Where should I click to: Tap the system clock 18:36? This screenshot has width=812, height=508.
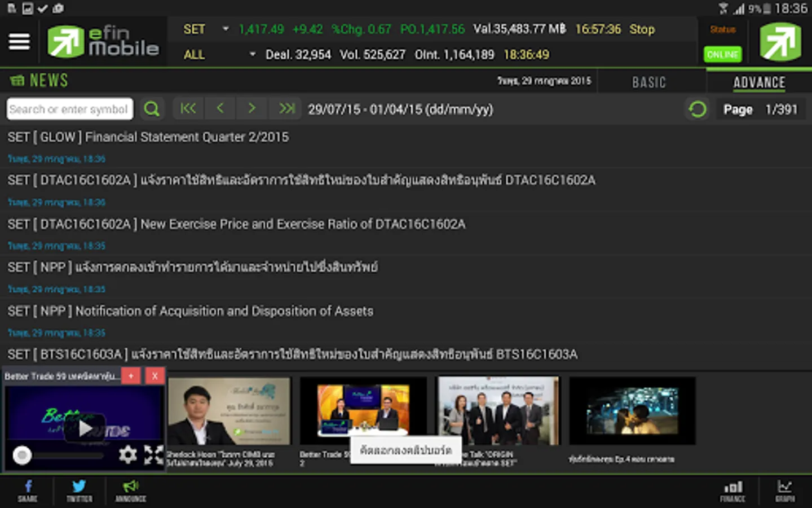pyautogui.click(x=791, y=8)
